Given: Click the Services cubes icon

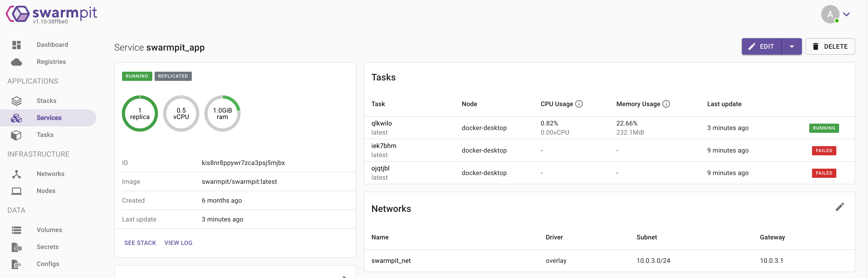Looking at the screenshot, I should (16, 118).
